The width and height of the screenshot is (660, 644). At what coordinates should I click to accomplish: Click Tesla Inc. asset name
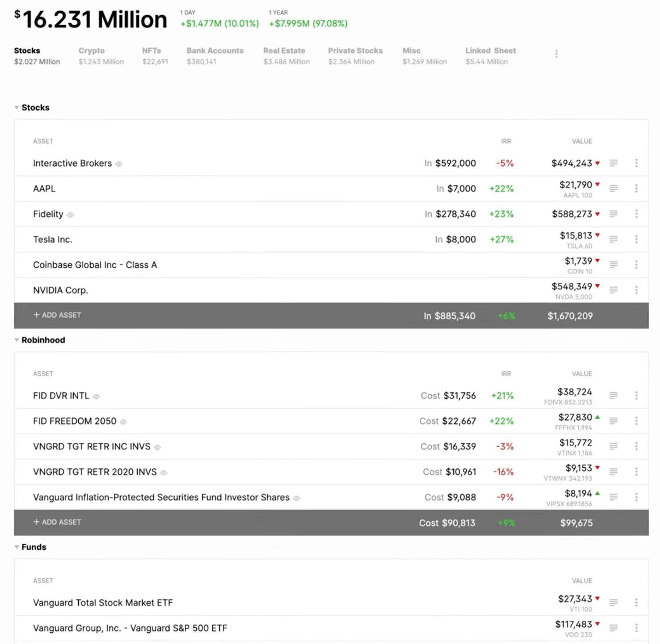tap(53, 239)
